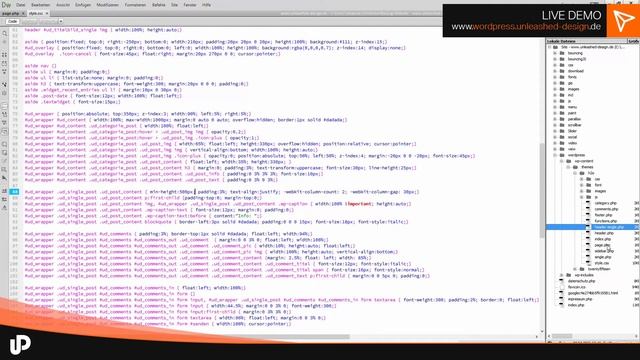Click the video folder icon
Image resolution: width=640 pixels, height=360 pixels.
(562, 143)
